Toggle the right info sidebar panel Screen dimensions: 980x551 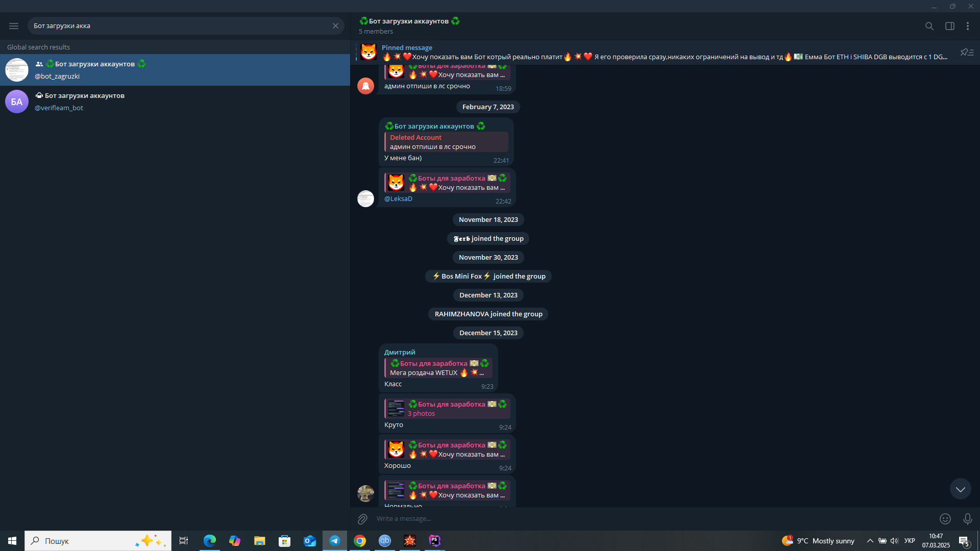point(950,26)
